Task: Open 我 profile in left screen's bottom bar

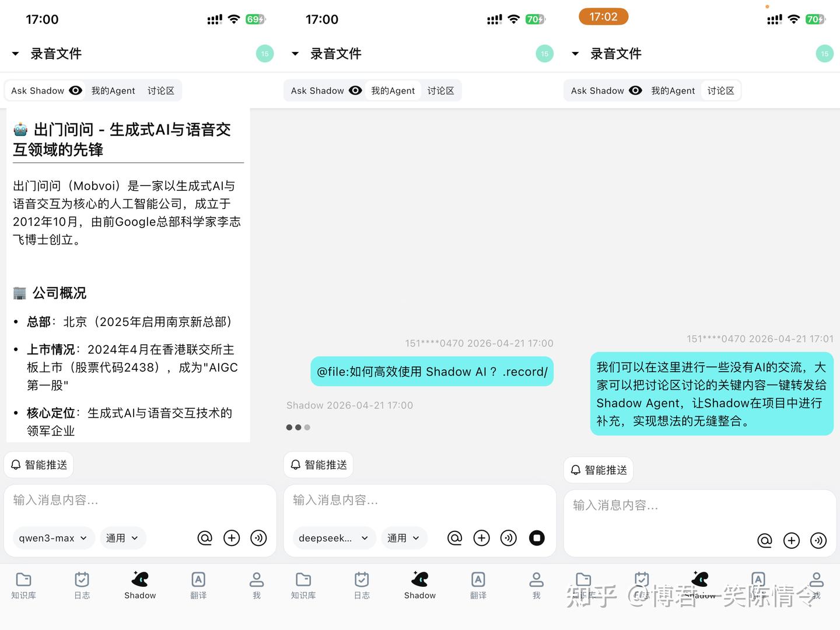Action: pyautogui.click(x=257, y=585)
